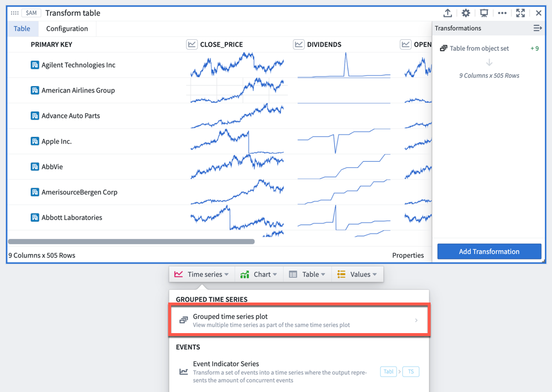Click PRIMARY KEY column header
The width and height of the screenshot is (552, 392).
(x=51, y=44)
